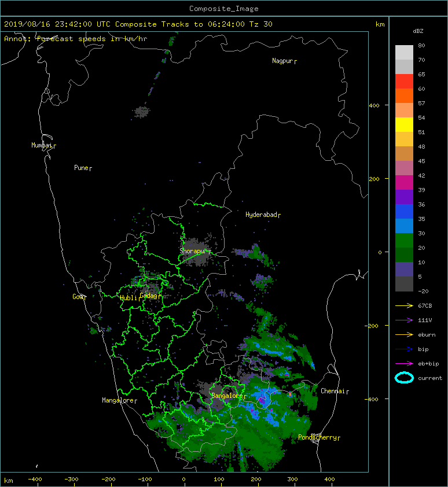Viewport: 448px width, 487px height.
Task: Click the 65 value on dBZ scale
Action: click(421, 74)
